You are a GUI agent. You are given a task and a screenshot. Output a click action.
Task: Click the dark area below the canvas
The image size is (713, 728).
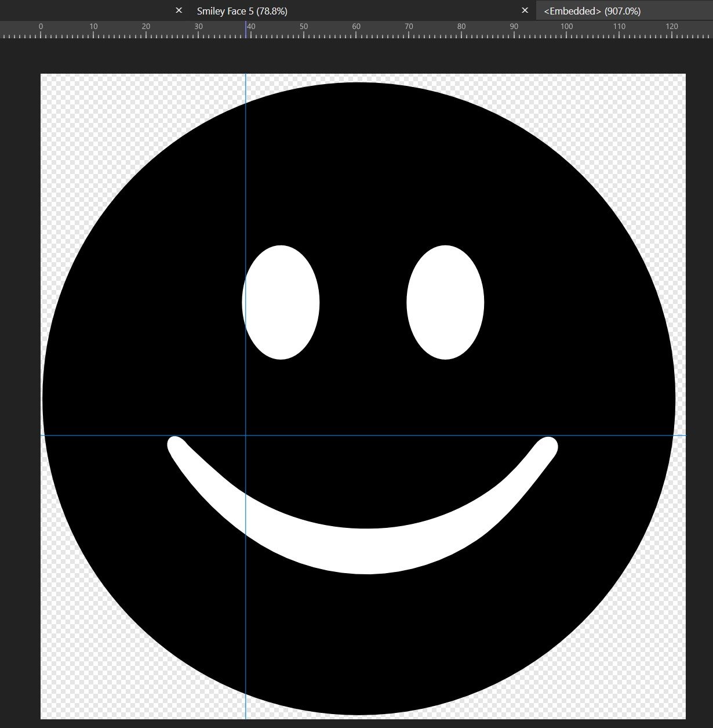pyautogui.click(x=356, y=724)
